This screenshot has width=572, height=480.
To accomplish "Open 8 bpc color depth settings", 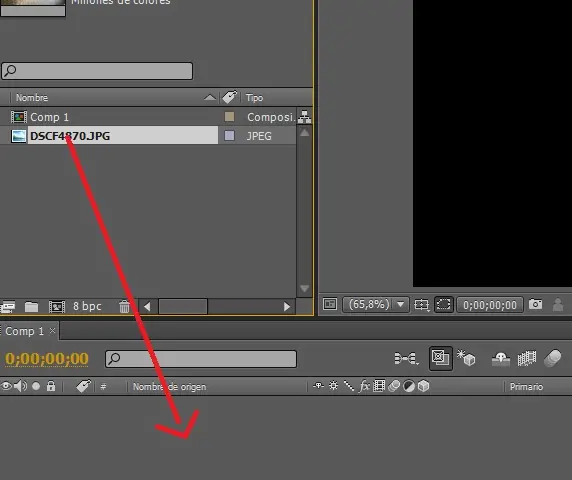I will [x=87, y=306].
